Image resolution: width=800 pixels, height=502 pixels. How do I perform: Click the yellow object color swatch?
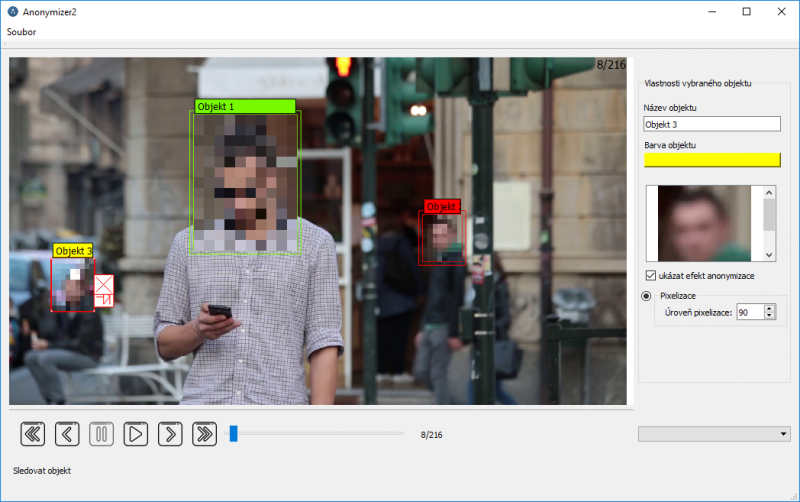712,160
